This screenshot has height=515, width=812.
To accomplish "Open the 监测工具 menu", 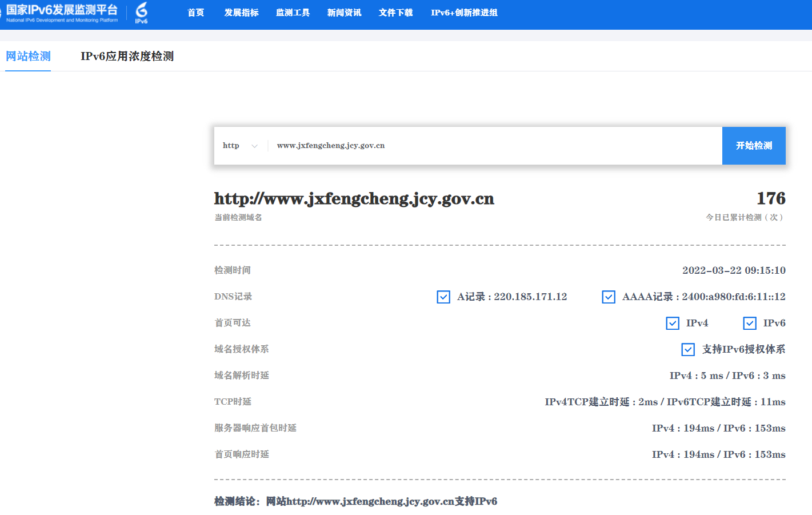I will click(x=293, y=13).
